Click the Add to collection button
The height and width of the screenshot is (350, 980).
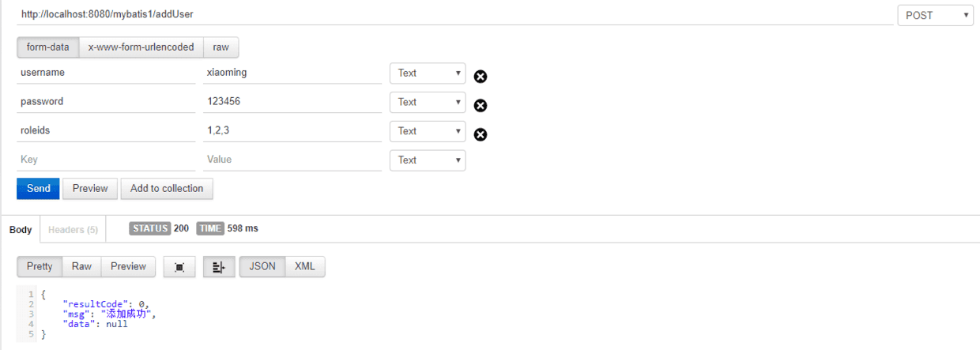click(167, 188)
